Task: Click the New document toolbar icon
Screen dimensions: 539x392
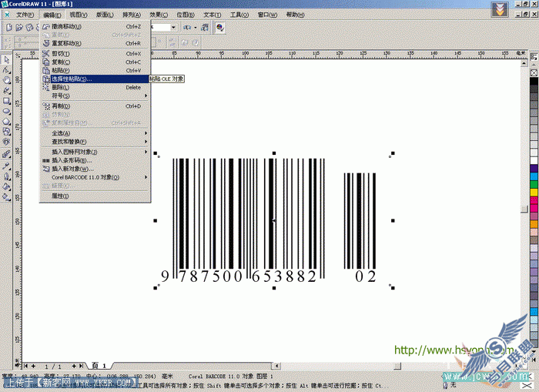Action: (x=9, y=27)
